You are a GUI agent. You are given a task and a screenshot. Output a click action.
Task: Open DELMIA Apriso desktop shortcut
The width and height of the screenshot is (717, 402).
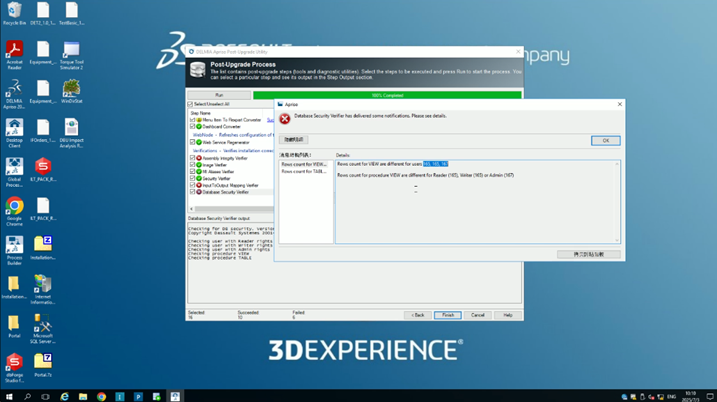click(14, 94)
